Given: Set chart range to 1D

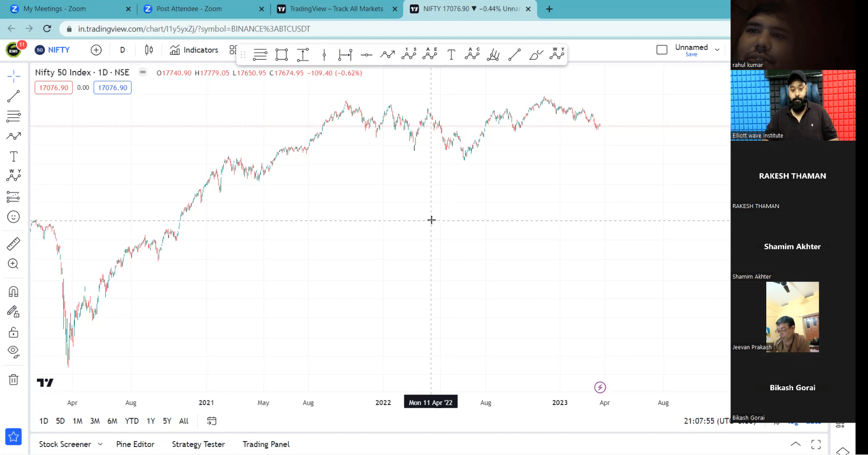Looking at the screenshot, I should point(44,421).
